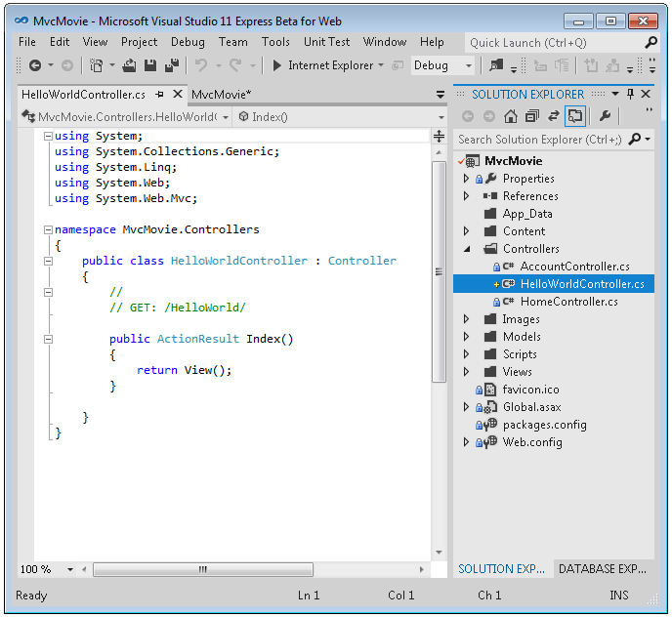Click the Navigate Forward toolbar icon
Image resolution: width=672 pixels, height=617 pixels.
(x=67, y=65)
